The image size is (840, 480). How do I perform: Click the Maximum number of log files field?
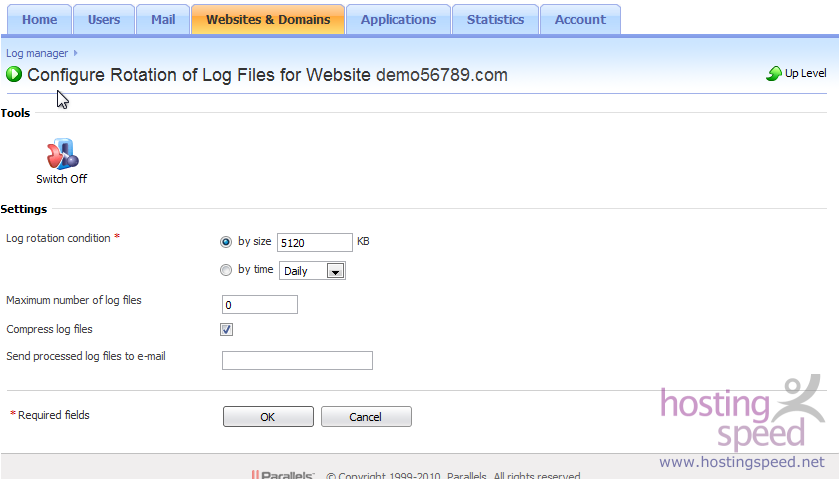(260, 305)
